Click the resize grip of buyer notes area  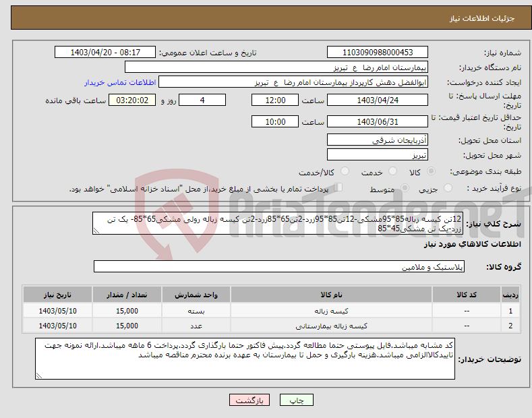(x=38, y=376)
